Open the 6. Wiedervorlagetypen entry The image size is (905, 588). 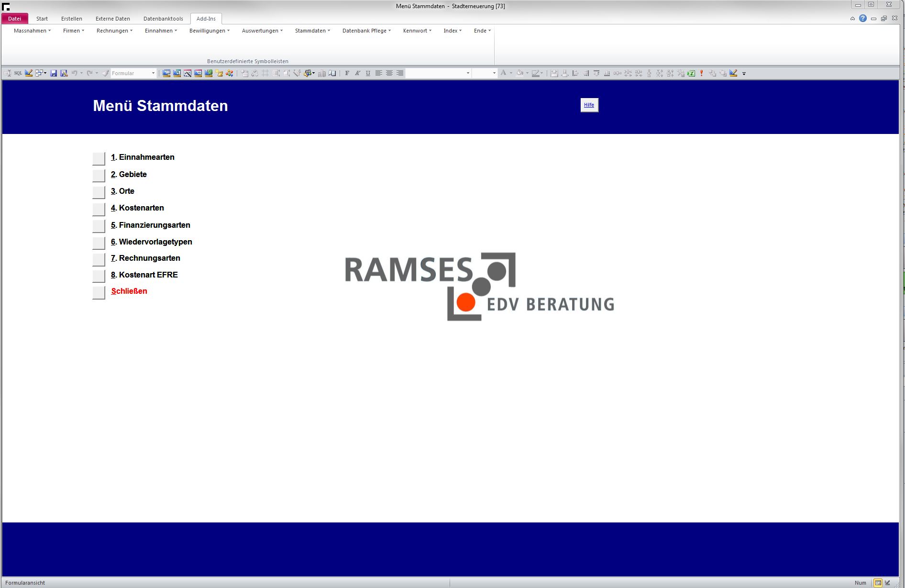[x=152, y=242]
